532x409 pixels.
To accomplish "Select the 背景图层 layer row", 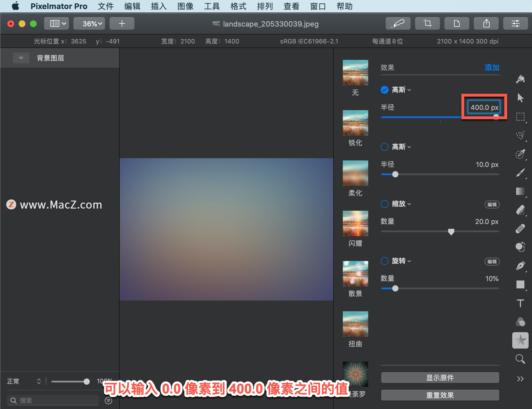I will [x=60, y=58].
